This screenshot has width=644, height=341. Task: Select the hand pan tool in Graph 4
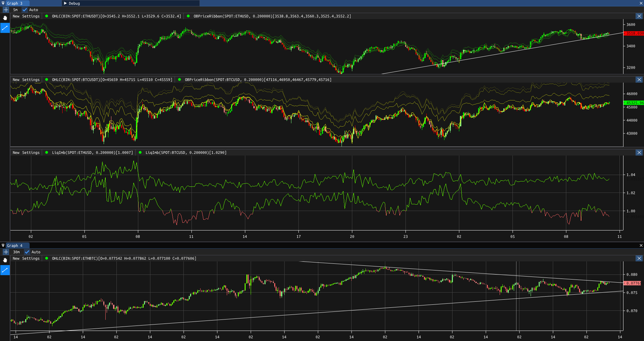click(5, 260)
